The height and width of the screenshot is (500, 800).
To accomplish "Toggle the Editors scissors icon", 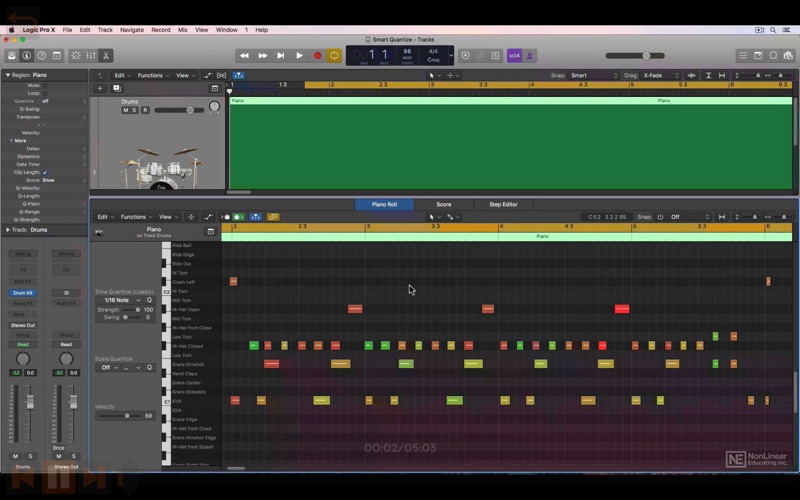I will [106, 56].
